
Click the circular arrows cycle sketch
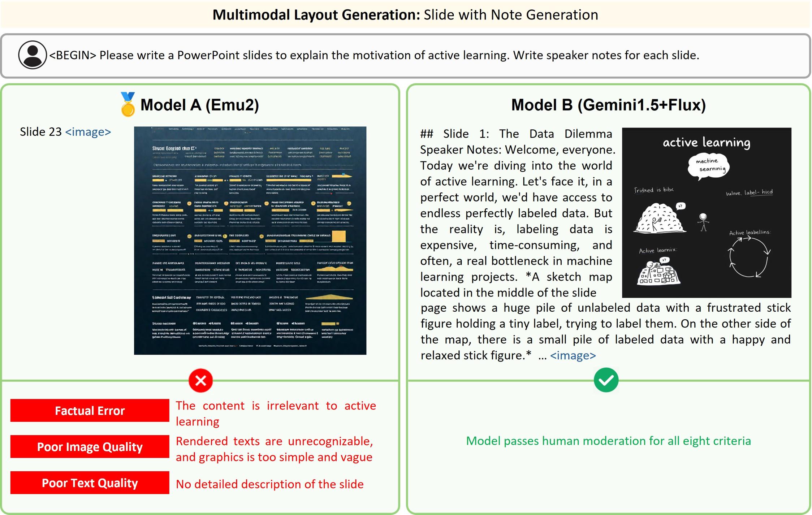pos(749,257)
